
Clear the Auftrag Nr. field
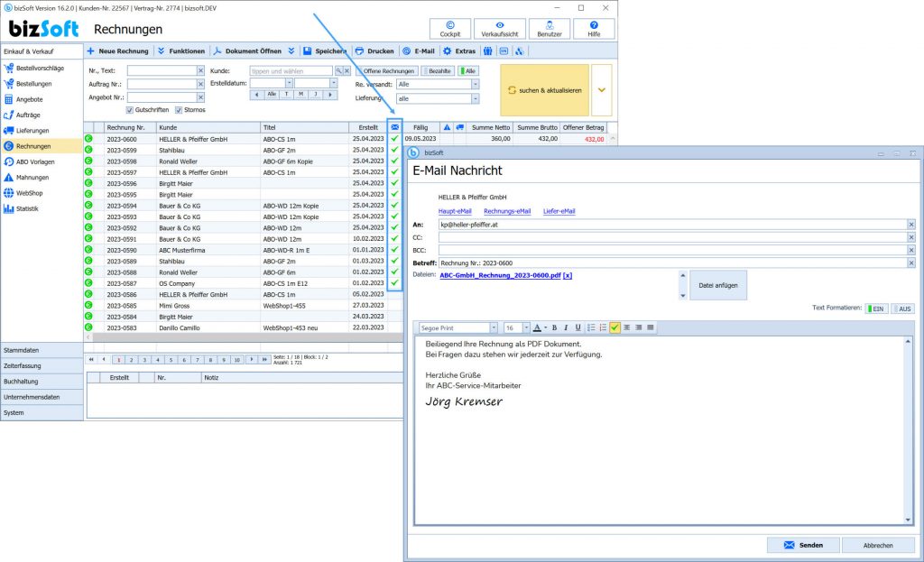click(x=200, y=84)
